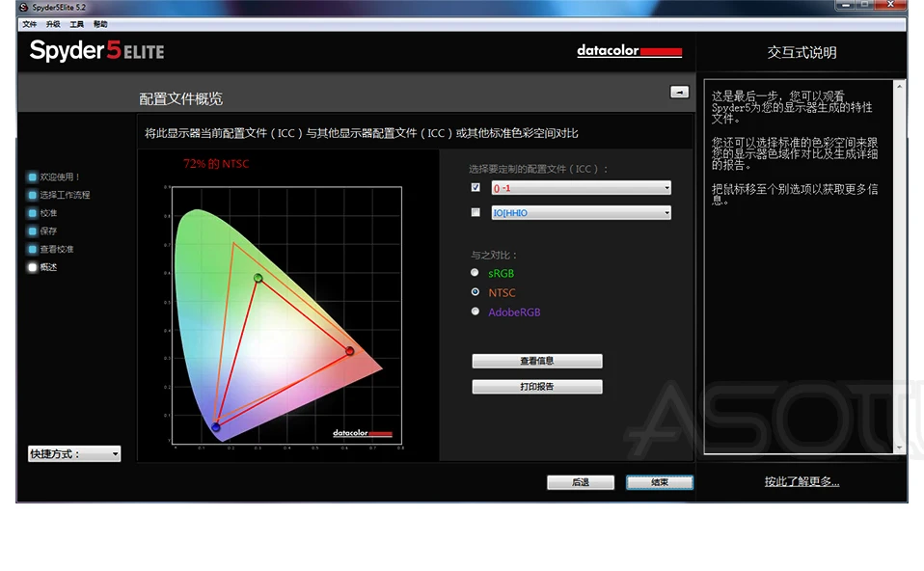
Task: Click green primary point on gamut chart
Action: (x=258, y=278)
